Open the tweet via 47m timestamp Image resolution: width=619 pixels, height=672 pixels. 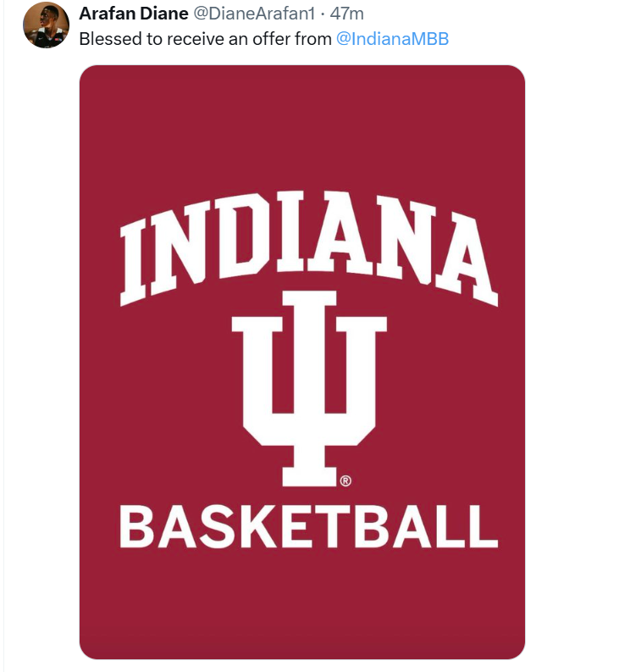346,14
